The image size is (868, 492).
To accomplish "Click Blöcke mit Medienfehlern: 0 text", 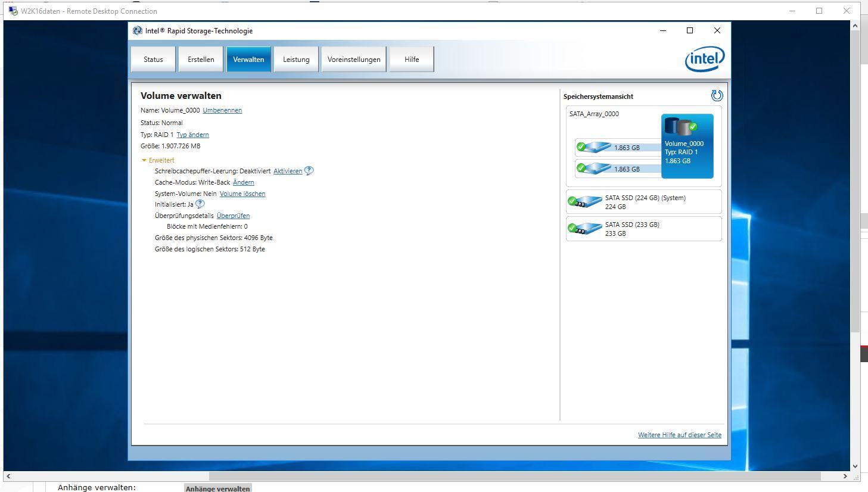I will pos(207,226).
